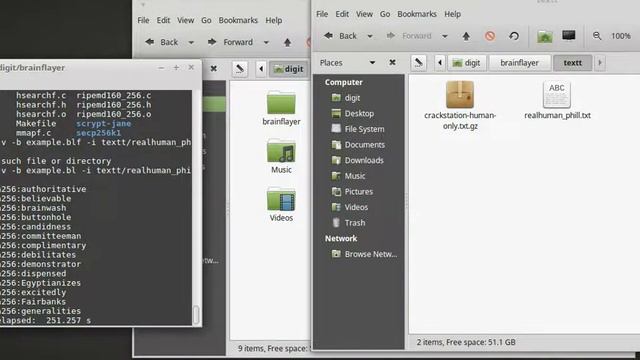
Task: Open Forward history dropdown in right window
Action: (x=445, y=36)
